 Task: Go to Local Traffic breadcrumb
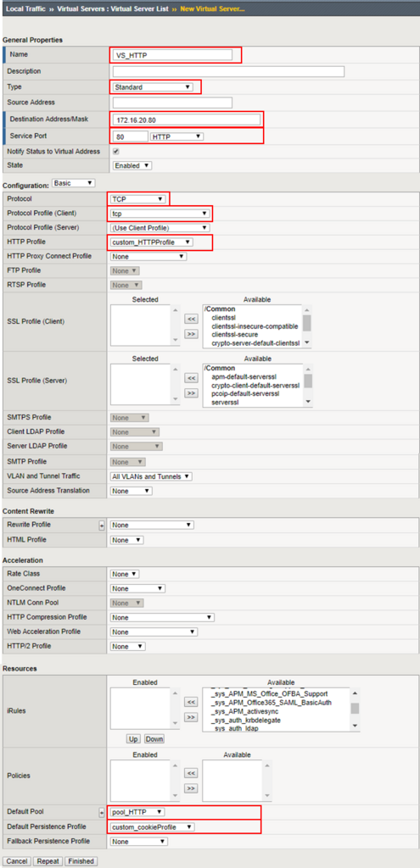(25, 9)
